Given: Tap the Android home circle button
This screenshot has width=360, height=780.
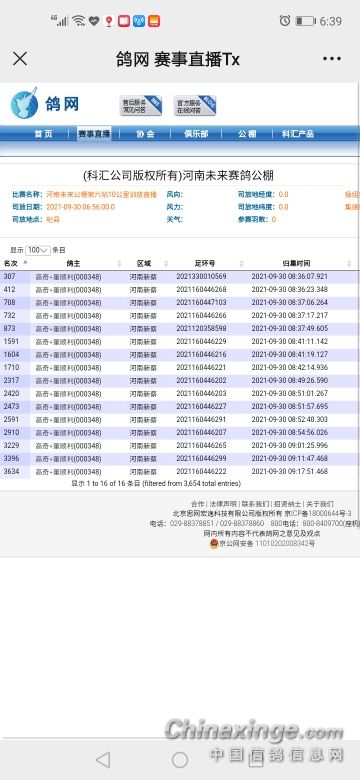Looking at the screenshot, I should [180, 759].
